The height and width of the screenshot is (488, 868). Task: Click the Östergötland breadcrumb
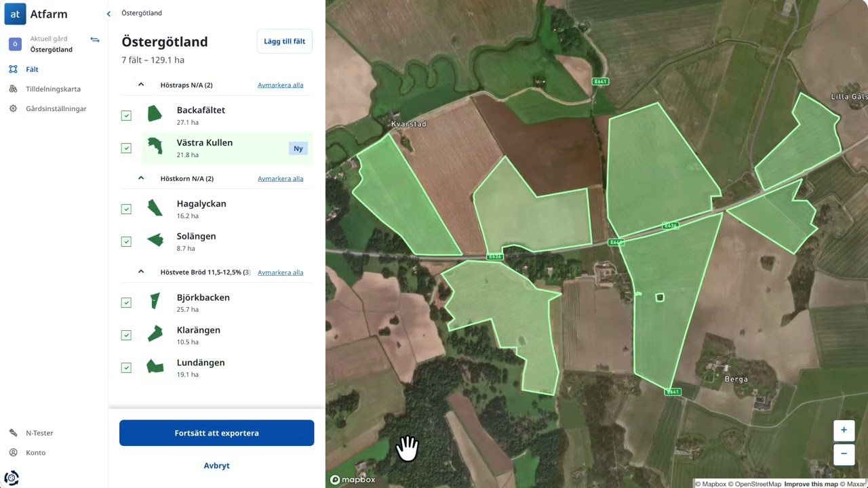pyautogui.click(x=142, y=13)
